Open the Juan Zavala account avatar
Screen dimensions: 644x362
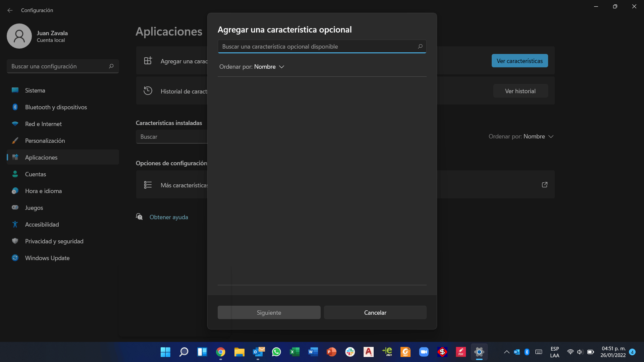pos(19,36)
